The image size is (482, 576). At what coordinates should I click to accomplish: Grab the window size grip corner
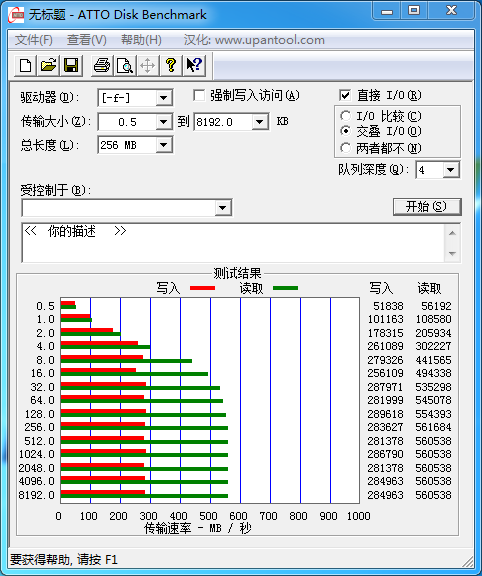click(468, 562)
